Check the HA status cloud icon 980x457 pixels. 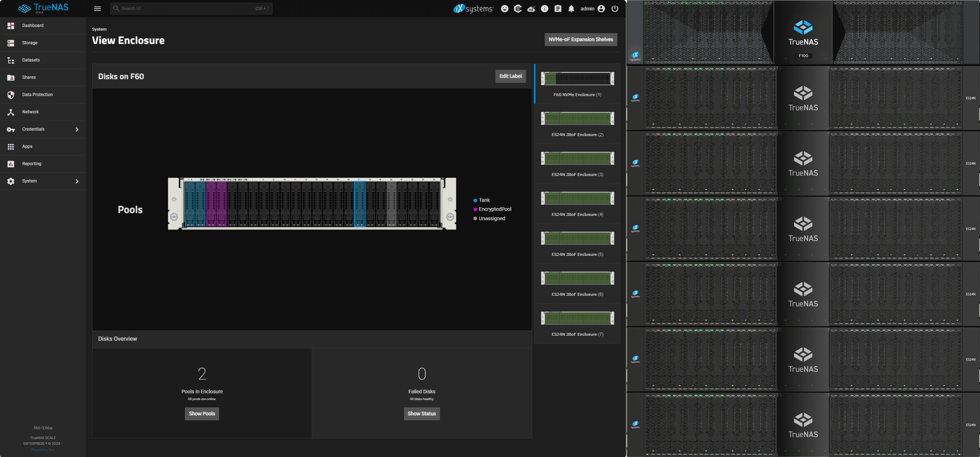pos(531,9)
